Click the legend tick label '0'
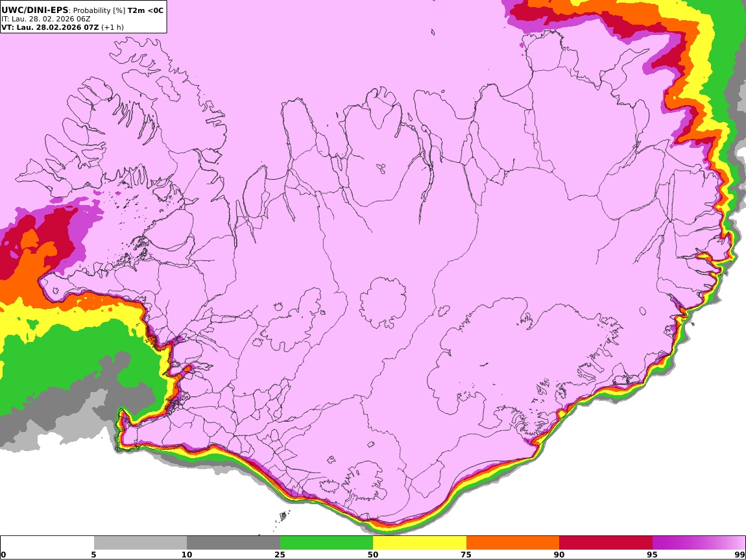 click(x=3, y=554)
